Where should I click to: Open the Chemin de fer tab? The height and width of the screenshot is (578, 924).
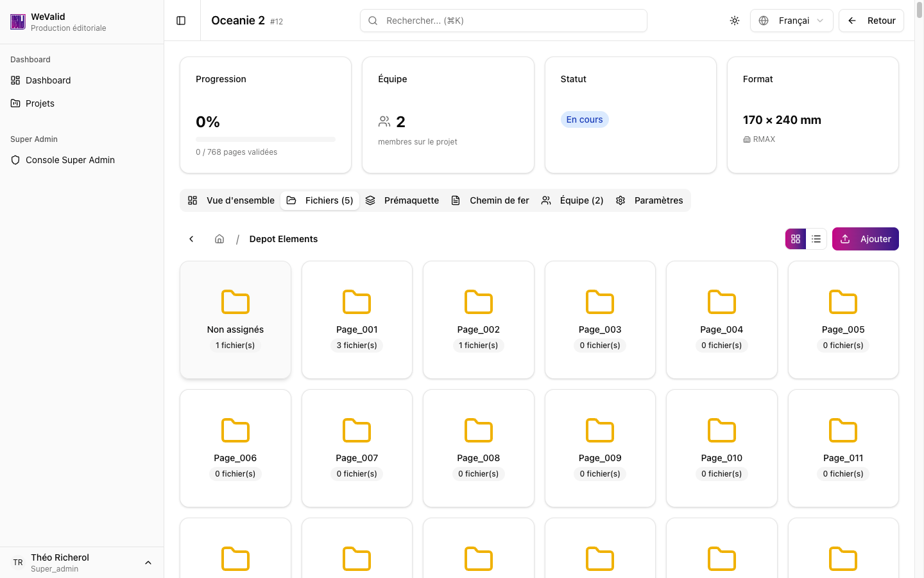pos(490,200)
